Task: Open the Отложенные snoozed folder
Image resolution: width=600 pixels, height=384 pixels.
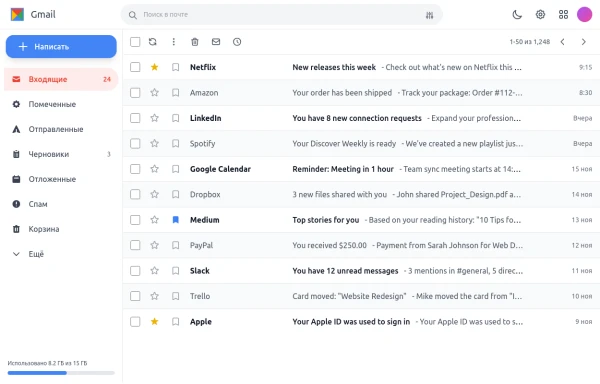Action: pos(61,179)
